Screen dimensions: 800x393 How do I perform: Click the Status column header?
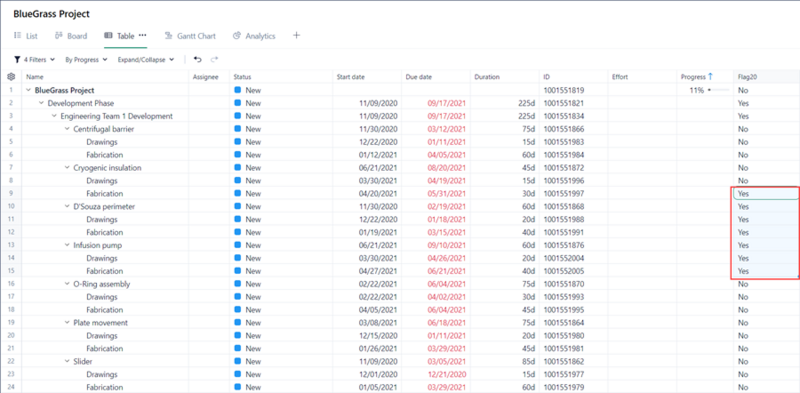click(281, 77)
